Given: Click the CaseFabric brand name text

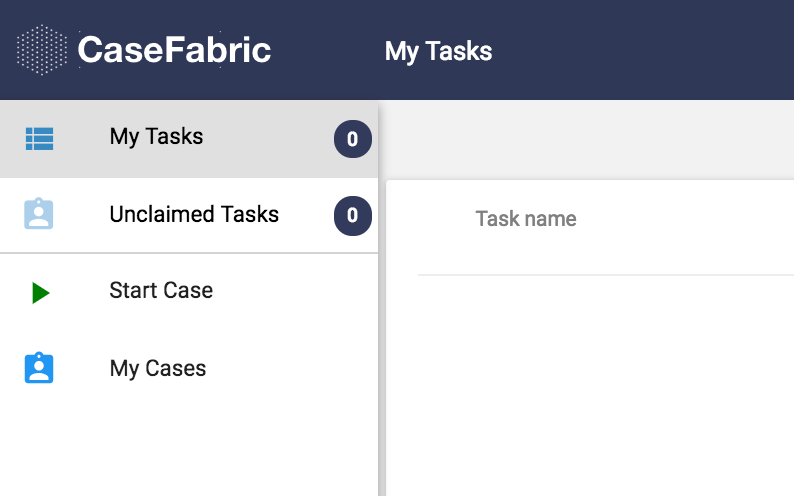Looking at the screenshot, I should click(174, 50).
